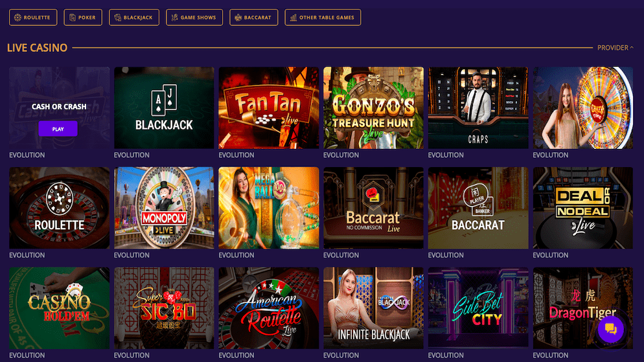Viewport: 644px width, 362px height.
Task: Expand the Provider filter dropdown
Action: (615, 48)
